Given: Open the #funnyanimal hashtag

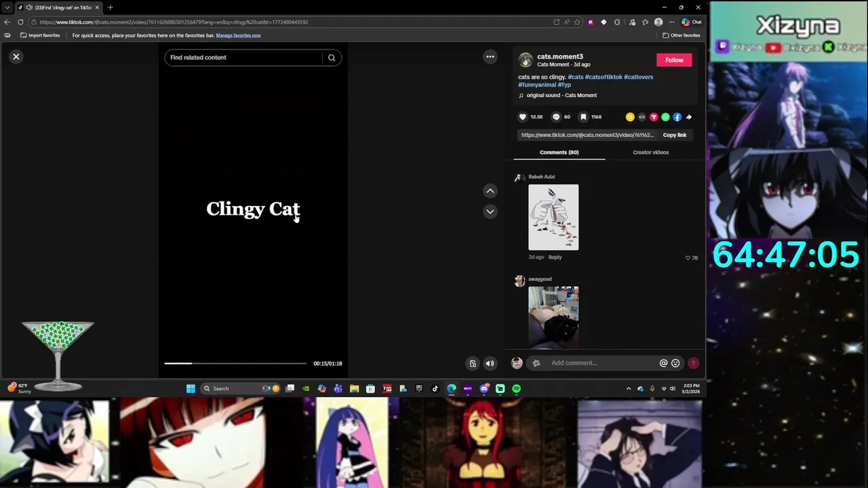Looking at the screenshot, I should coord(536,85).
